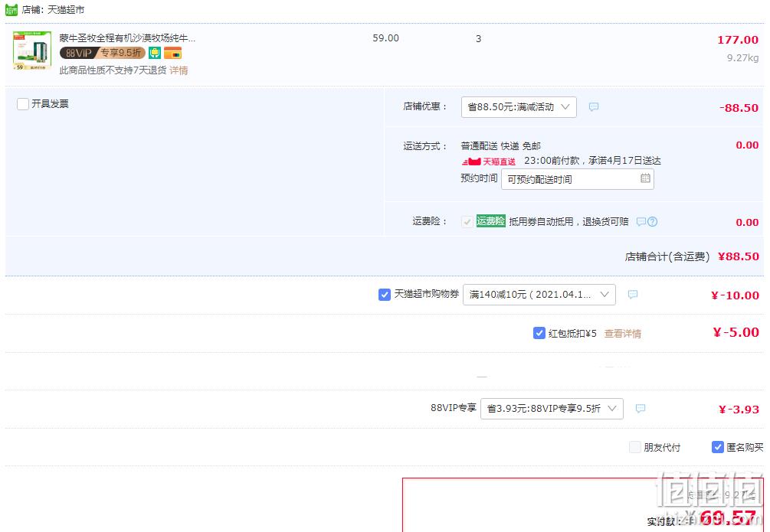Click the comment icon next to 店铺优惠 dropdown
Viewport: 770px width, 532px height.
(x=594, y=106)
